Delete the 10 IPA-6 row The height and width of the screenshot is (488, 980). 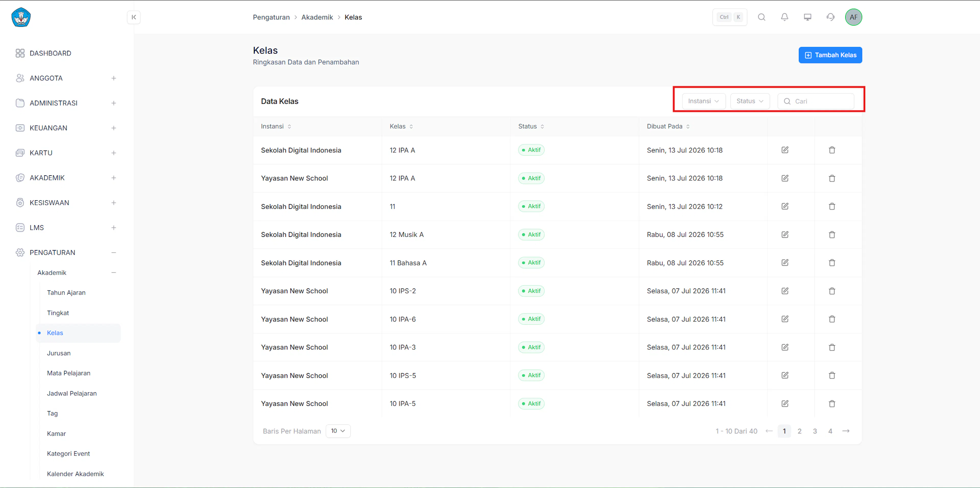coord(832,319)
